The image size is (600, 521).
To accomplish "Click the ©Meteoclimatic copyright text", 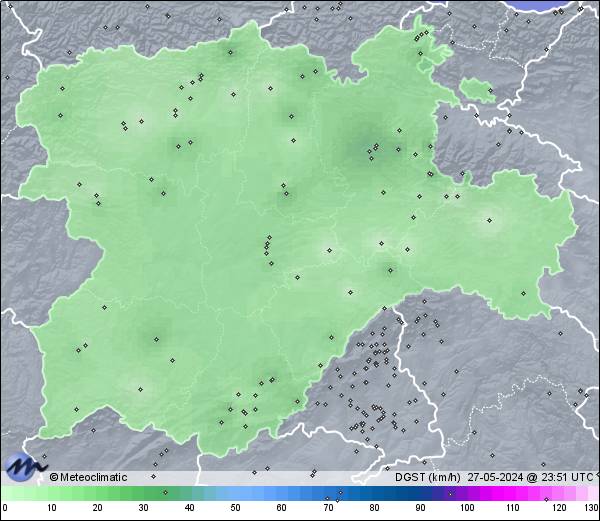I will click(88, 477).
